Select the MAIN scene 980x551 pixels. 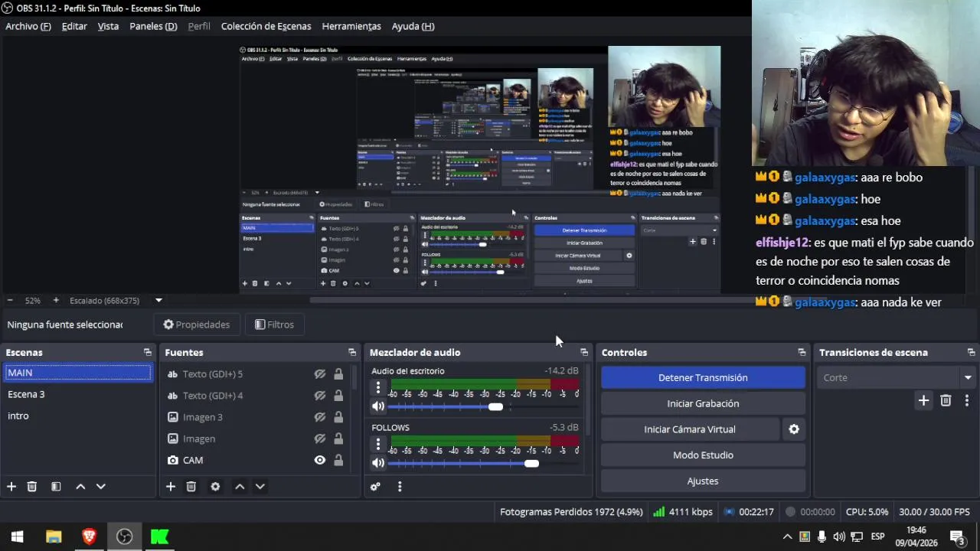[x=77, y=373]
